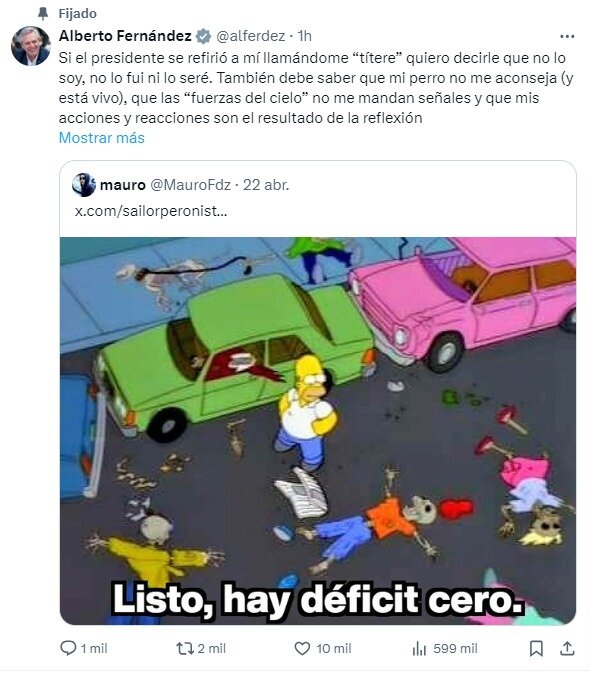
Task: Bookmark the tweet
Action: pyautogui.click(x=536, y=648)
